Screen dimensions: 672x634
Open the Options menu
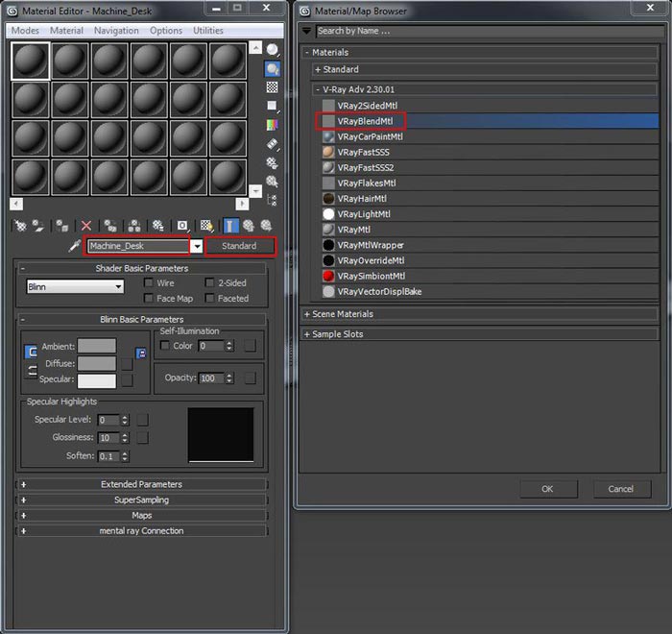[x=166, y=31]
